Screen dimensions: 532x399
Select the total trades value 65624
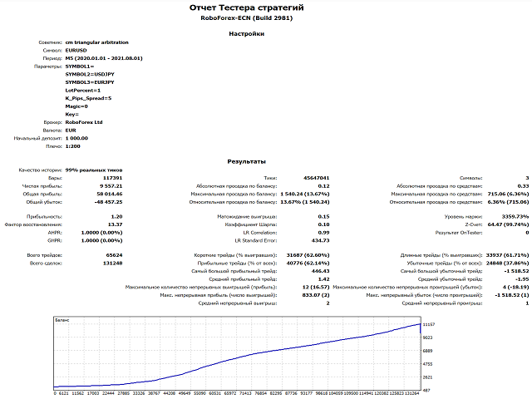(114, 255)
